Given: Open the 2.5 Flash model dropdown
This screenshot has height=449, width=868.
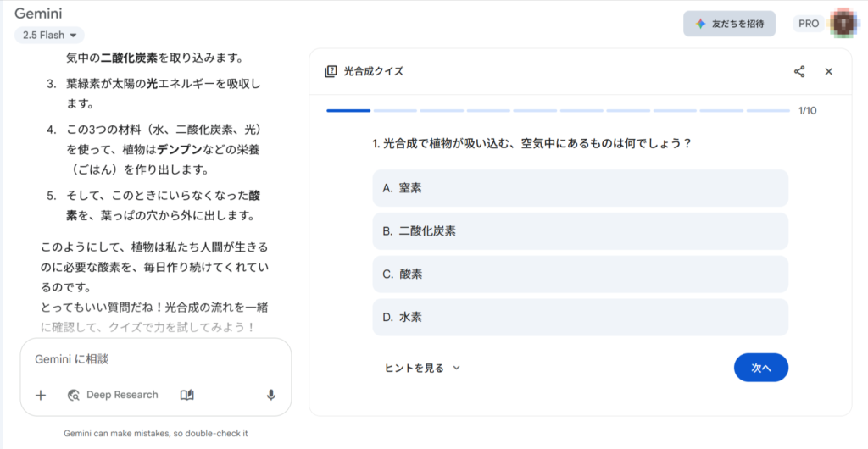Looking at the screenshot, I should coord(49,35).
